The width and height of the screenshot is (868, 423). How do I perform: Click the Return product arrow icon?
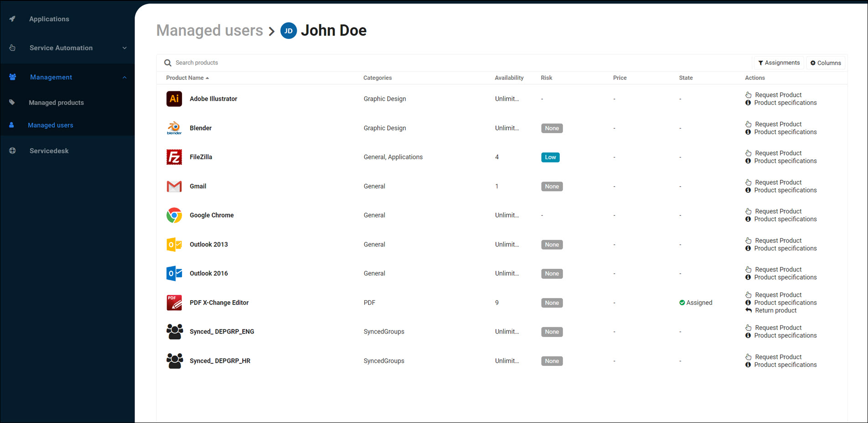coord(749,310)
